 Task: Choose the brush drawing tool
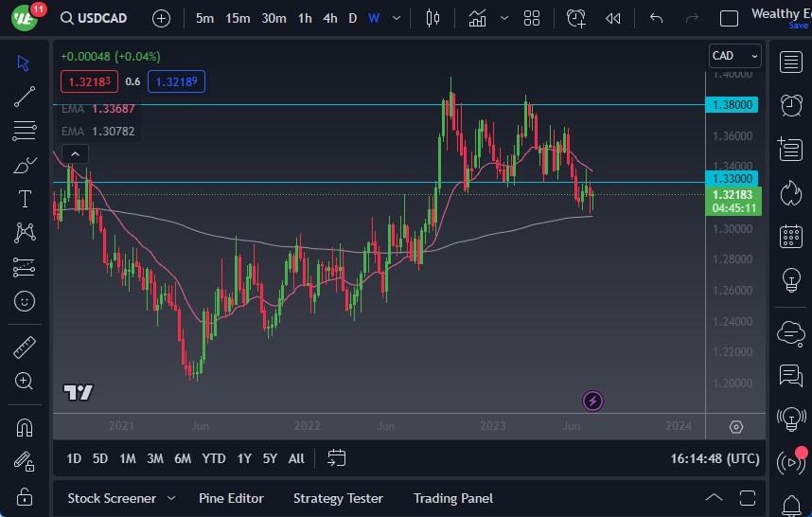coord(25,165)
